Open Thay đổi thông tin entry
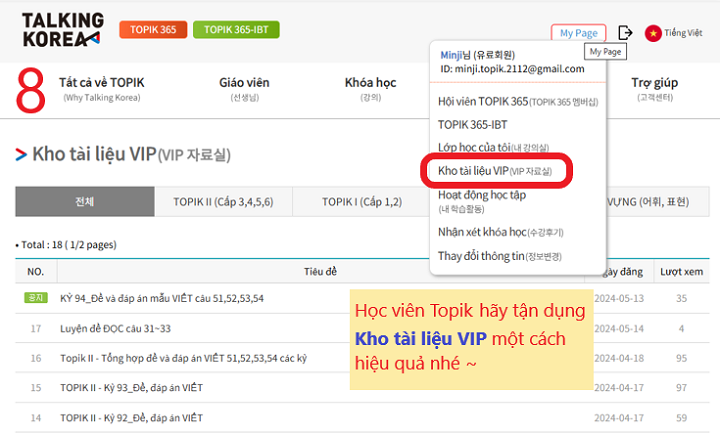720x434 pixels. 500,256
